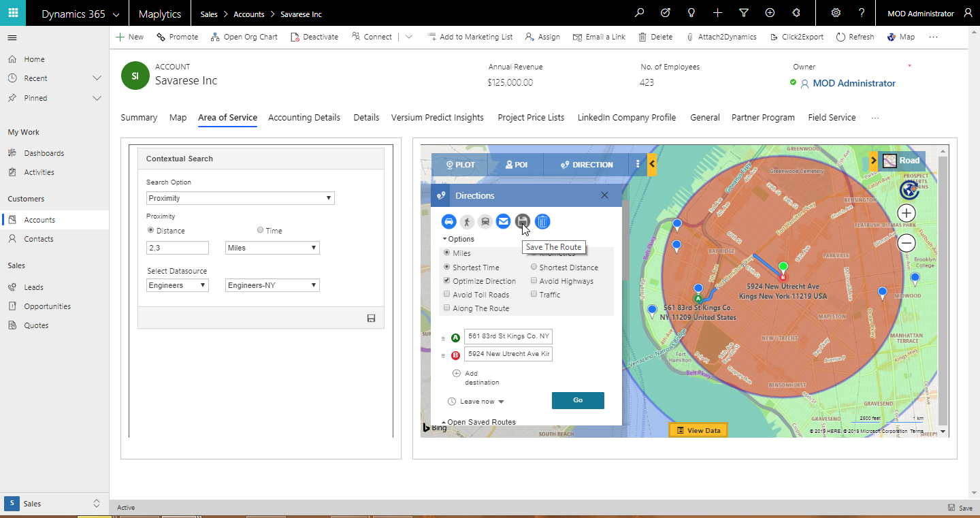Click Click2Export in the command bar

[x=796, y=37]
